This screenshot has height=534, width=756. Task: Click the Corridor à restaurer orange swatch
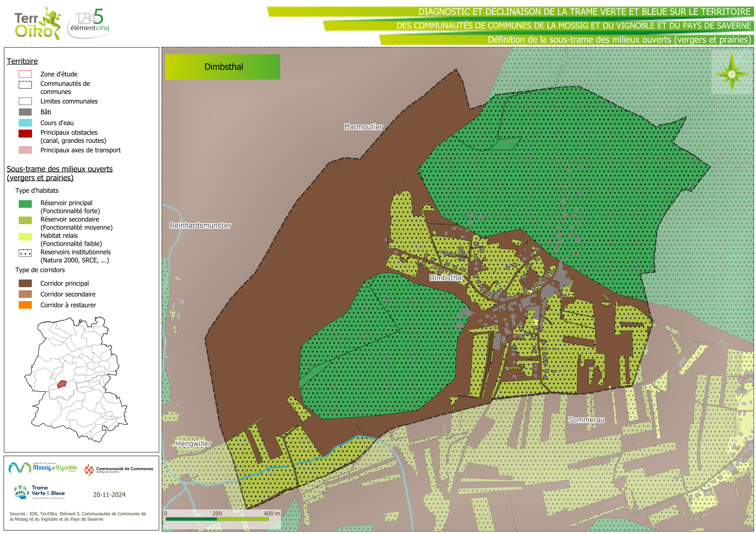(x=25, y=305)
